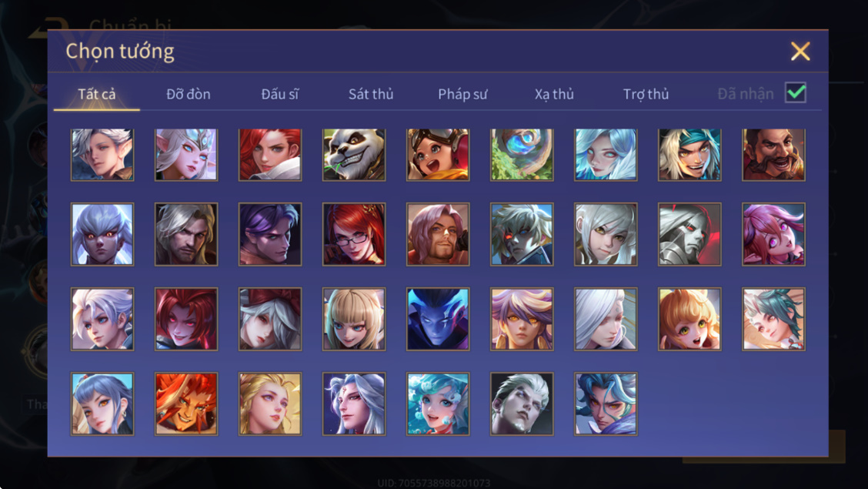This screenshot has width=868, height=489.
Task: Open the Sát thủ tab
Action: coord(371,94)
